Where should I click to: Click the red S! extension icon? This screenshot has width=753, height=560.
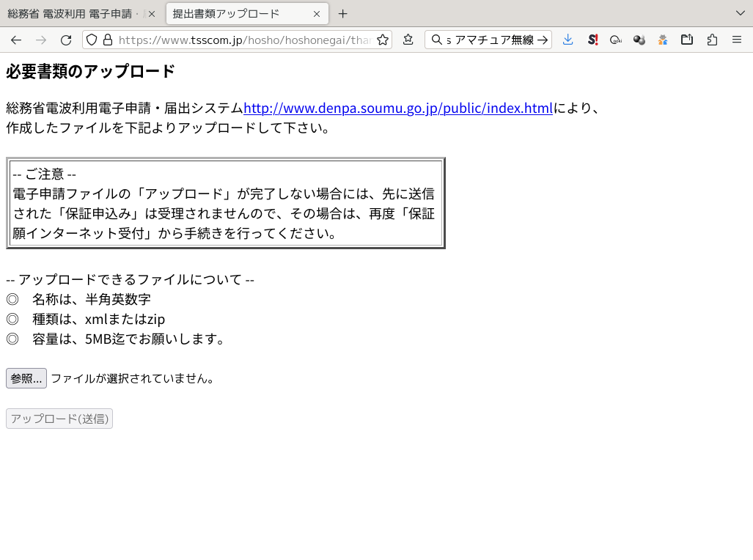(592, 40)
